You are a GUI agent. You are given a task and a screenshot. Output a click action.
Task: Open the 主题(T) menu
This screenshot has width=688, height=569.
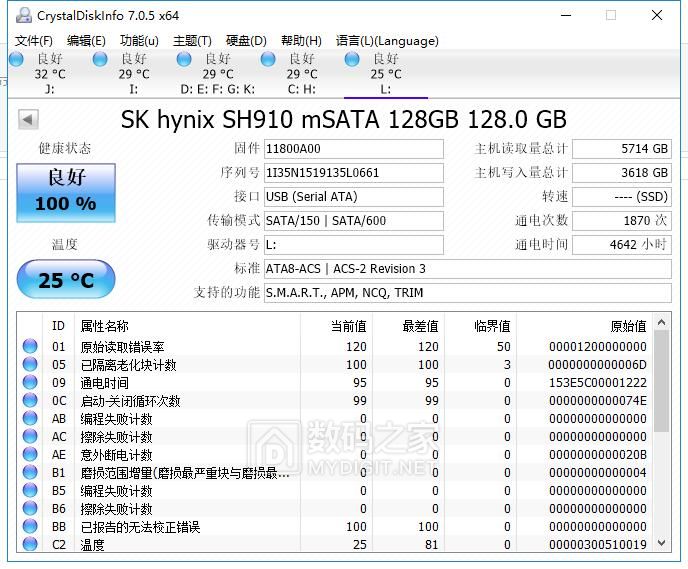(x=192, y=41)
